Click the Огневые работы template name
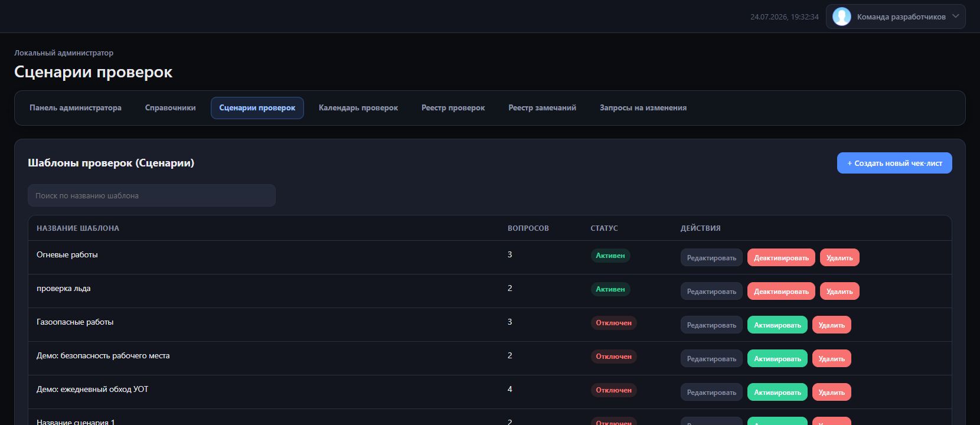Image resolution: width=980 pixels, height=425 pixels. 67,255
